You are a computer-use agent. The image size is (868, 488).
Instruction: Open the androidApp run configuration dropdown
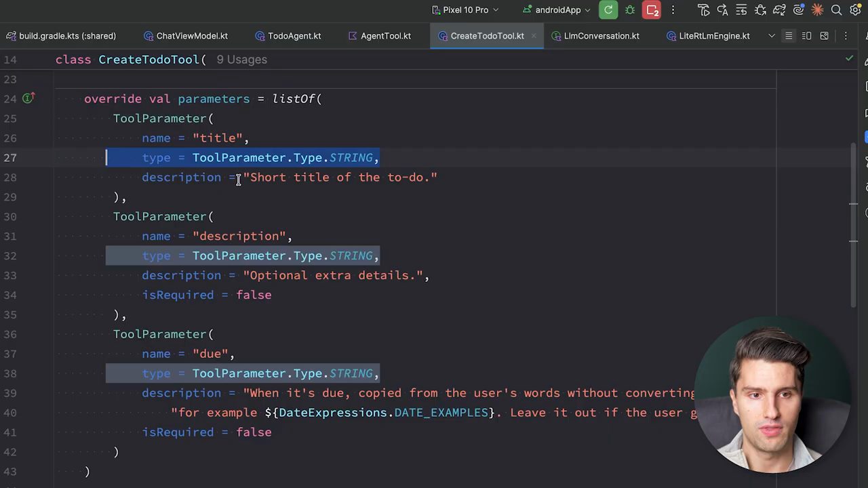pyautogui.click(x=556, y=10)
